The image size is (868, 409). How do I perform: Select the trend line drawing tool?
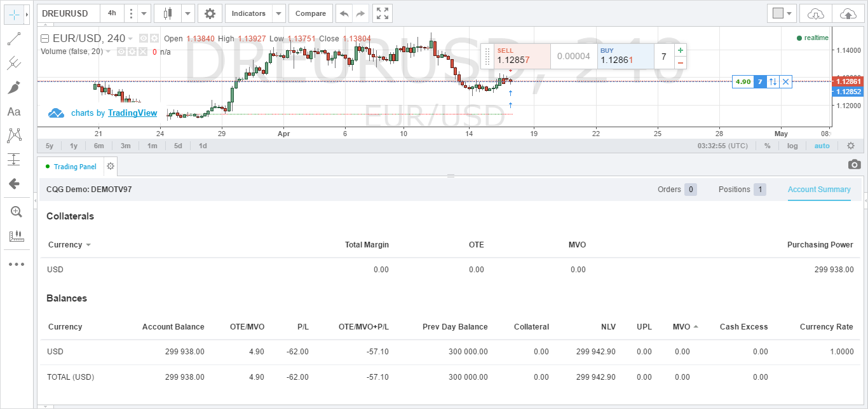pyautogui.click(x=14, y=39)
